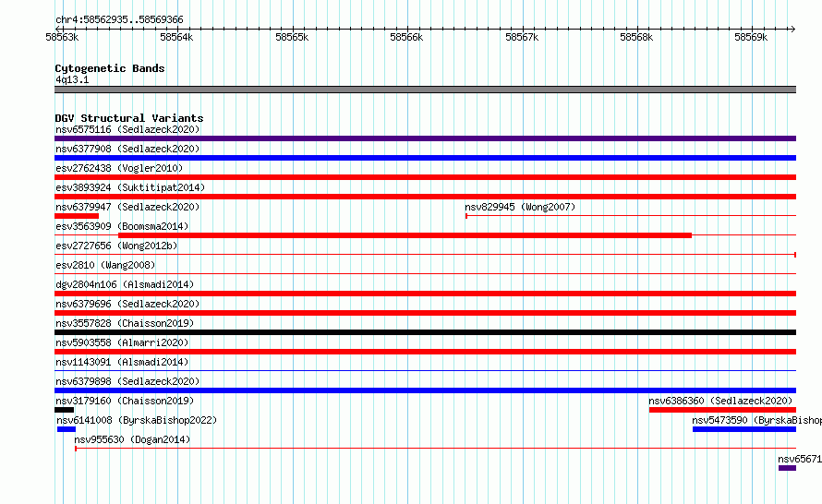Click nsv955630 (Dogan2014) label
The image size is (822, 504).
click(132, 439)
